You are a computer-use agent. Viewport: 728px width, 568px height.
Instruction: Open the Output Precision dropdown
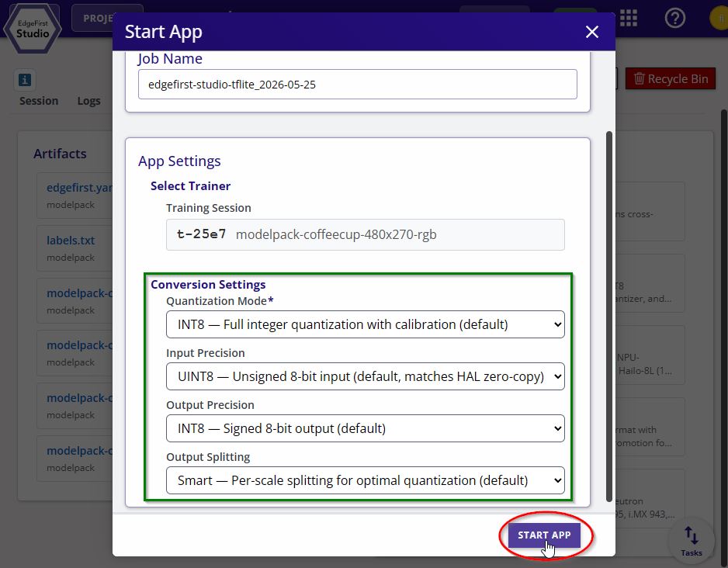point(366,428)
